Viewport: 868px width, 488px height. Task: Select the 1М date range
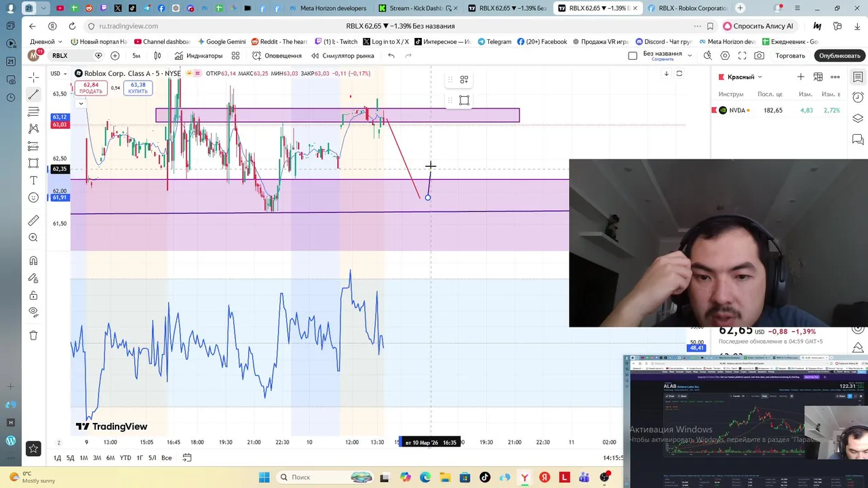click(83, 458)
